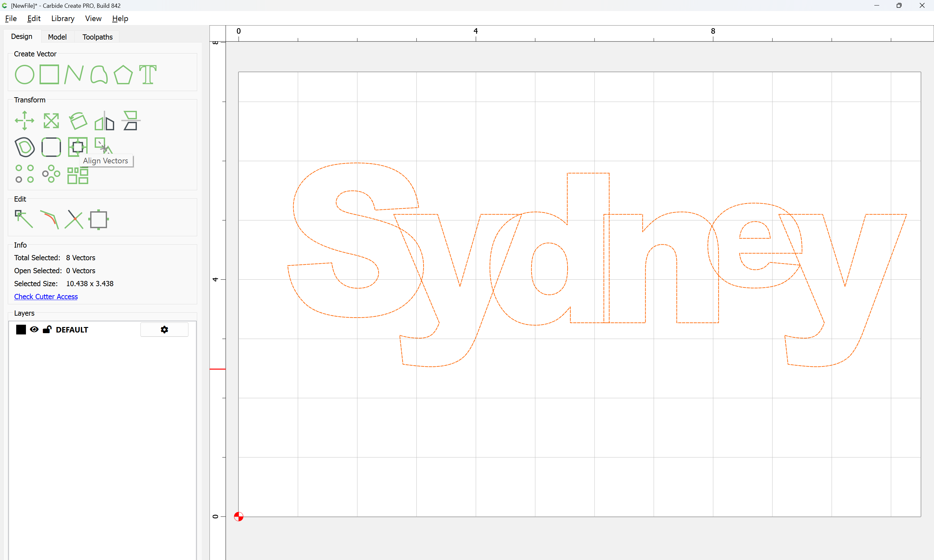Click the Check Cutter Access link

46,297
